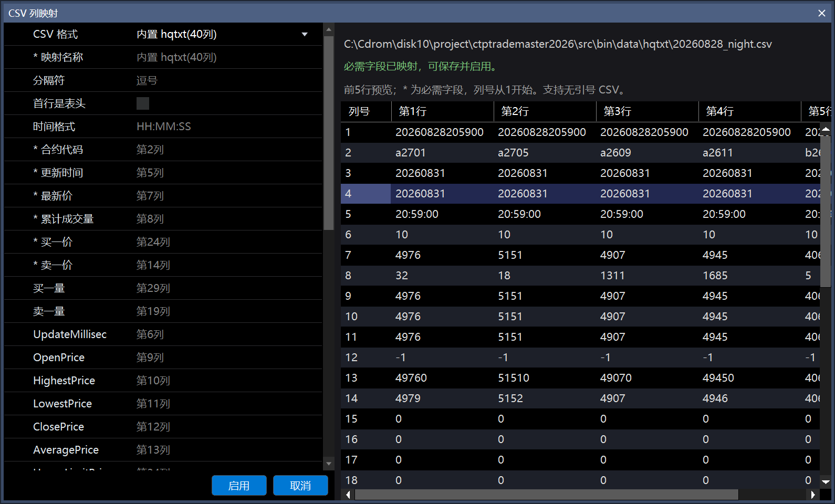This screenshot has height=504, width=835.
Task: Click the mapping list scroll down arrow
Action: 329,463
